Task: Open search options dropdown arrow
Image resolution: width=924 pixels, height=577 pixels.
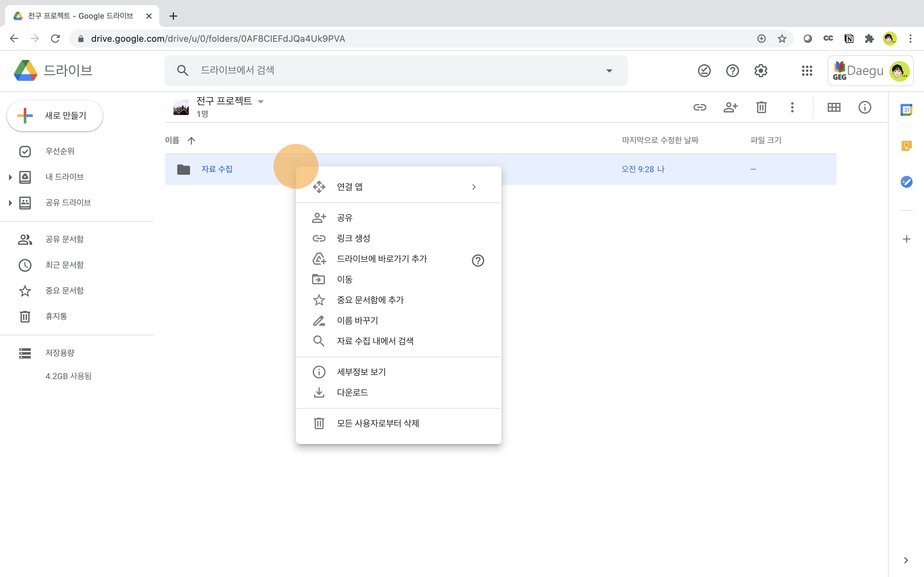Action: point(609,71)
